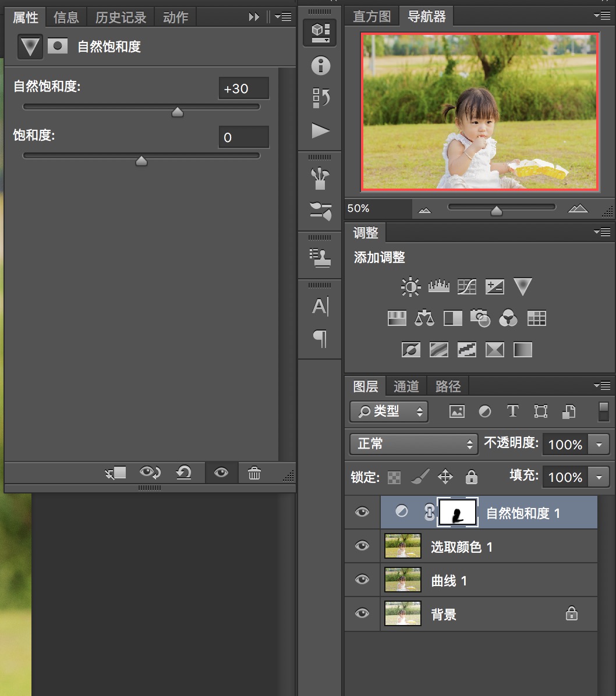Add a Brightness/Contrast adjustment
Image resolution: width=616 pixels, height=696 pixels.
tap(410, 286)
